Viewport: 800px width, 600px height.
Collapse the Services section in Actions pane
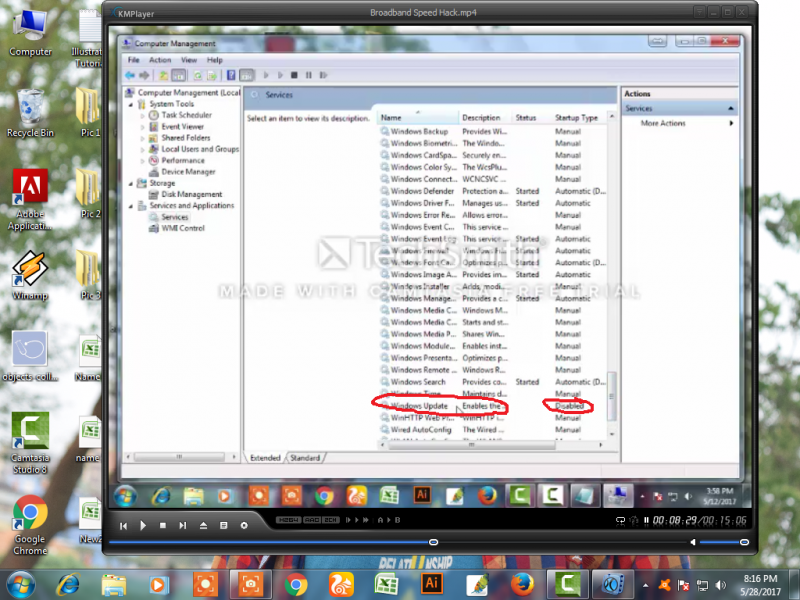[731, 109]
